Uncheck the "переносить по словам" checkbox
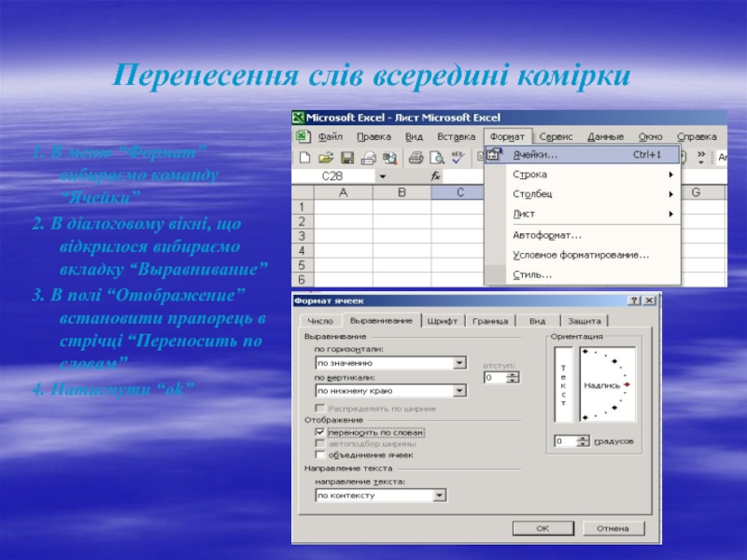The height and width of the screenshot is (560, 747). click(320, 433)
